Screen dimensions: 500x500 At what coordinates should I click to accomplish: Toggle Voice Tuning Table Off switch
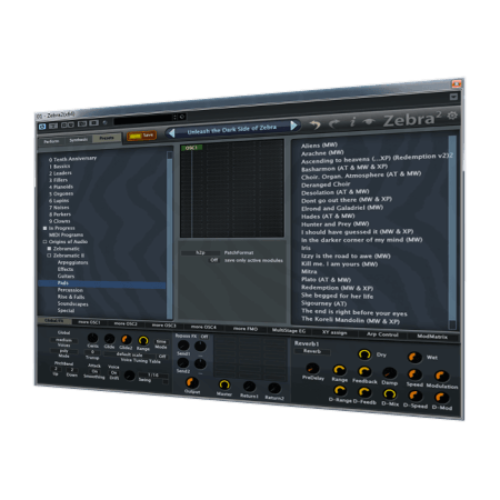pyautogui.click(x=162, y=356)
